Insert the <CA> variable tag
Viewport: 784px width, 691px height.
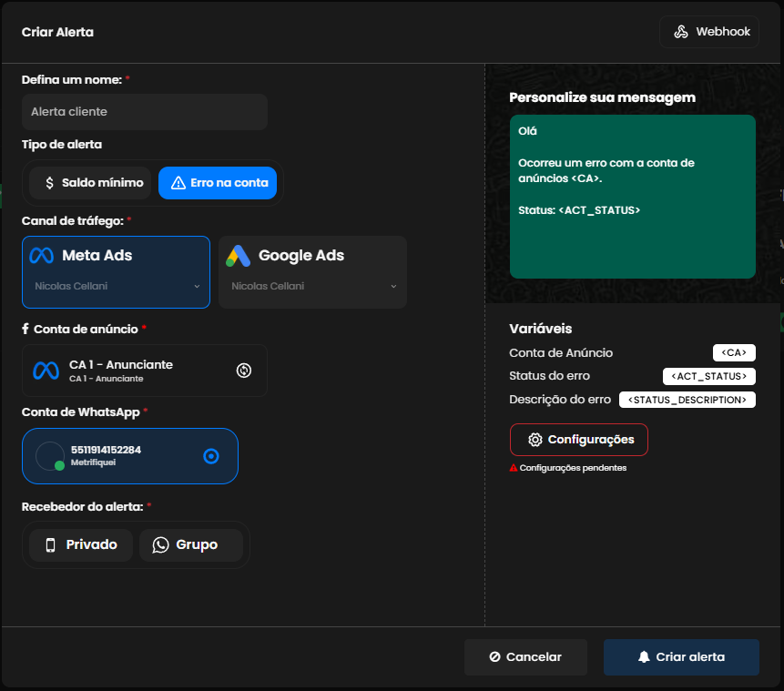(734, 353)
